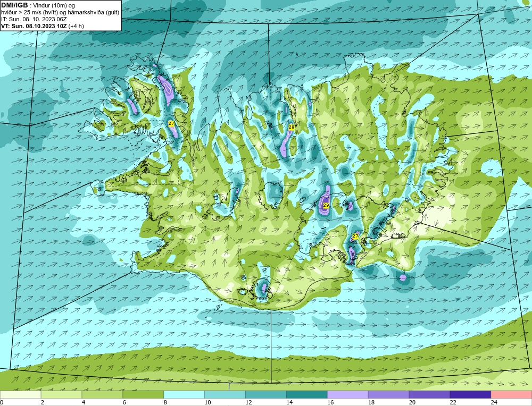Select the dark teal 14–16 m/s legend swatch
This screenshot has height=406, width=532.
point(307,395)
